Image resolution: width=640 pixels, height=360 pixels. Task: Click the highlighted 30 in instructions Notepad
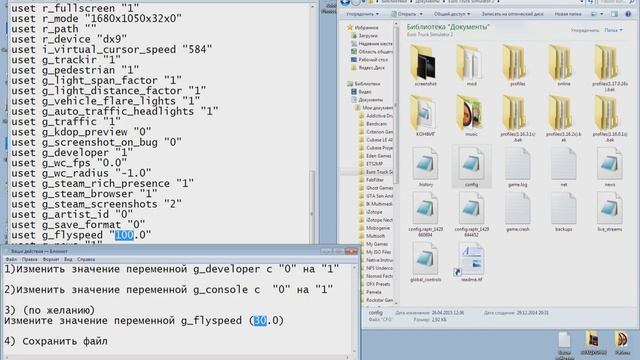tap(260, 320)
